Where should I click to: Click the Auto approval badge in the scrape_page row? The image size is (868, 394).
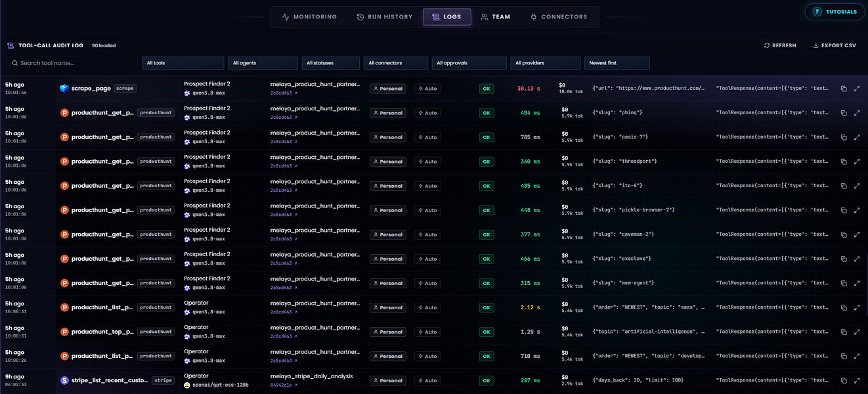click(x=427, y=89)
